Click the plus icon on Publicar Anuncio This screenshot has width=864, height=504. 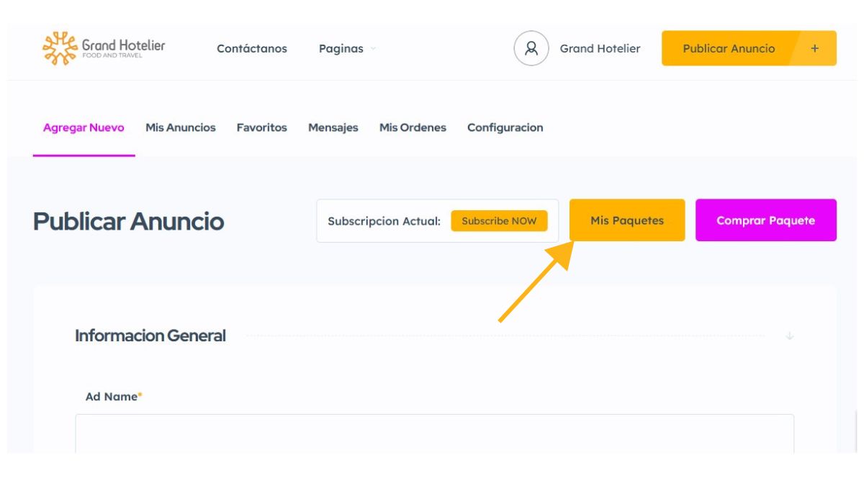click(814, 48)
